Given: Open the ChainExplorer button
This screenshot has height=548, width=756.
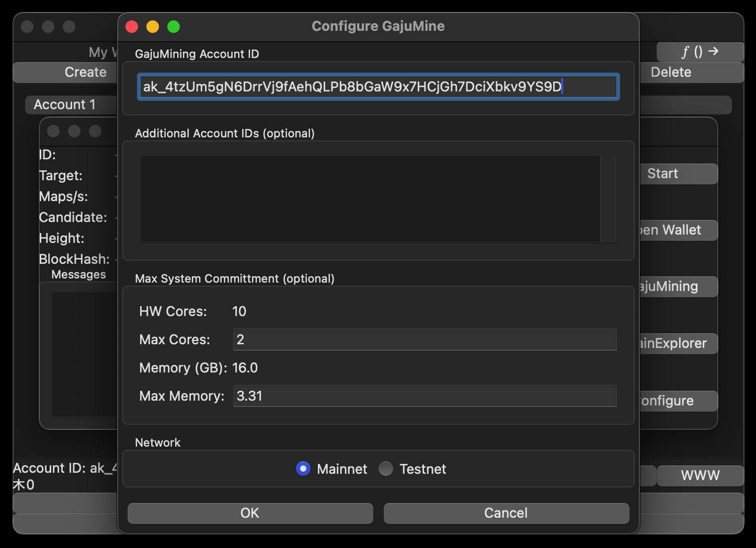Looking at the screenshot, I should tap(678, 344).
